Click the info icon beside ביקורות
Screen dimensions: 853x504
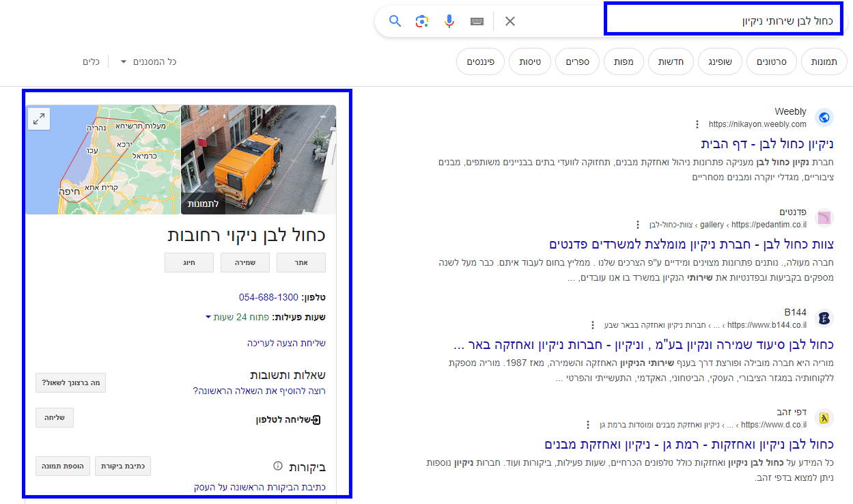pos(278,466)
